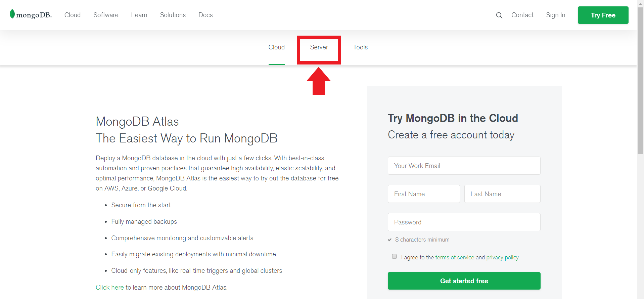Focus the Password field
The width and height of the screenshot is (644, 299).
tap(464, 222)
